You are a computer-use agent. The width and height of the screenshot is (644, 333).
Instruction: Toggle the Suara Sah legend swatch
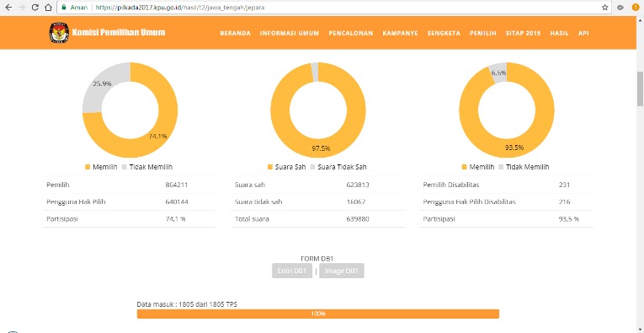[x=270, y=167]
